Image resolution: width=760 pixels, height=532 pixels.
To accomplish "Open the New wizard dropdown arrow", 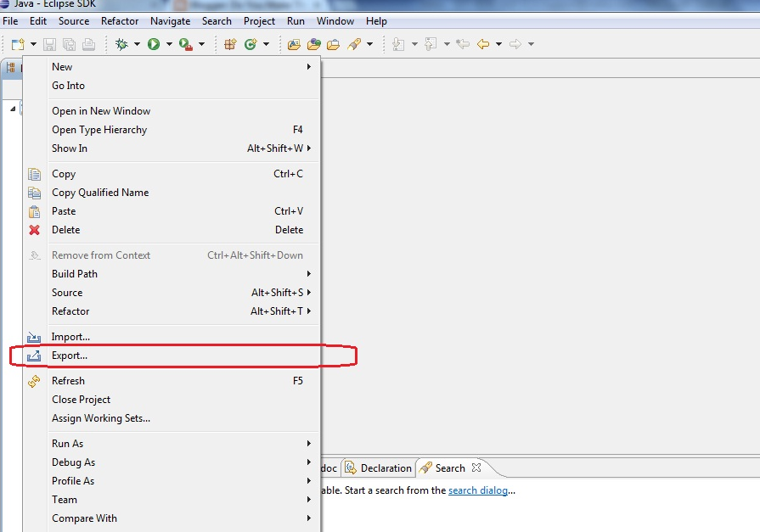I will [x=33, y=44].
